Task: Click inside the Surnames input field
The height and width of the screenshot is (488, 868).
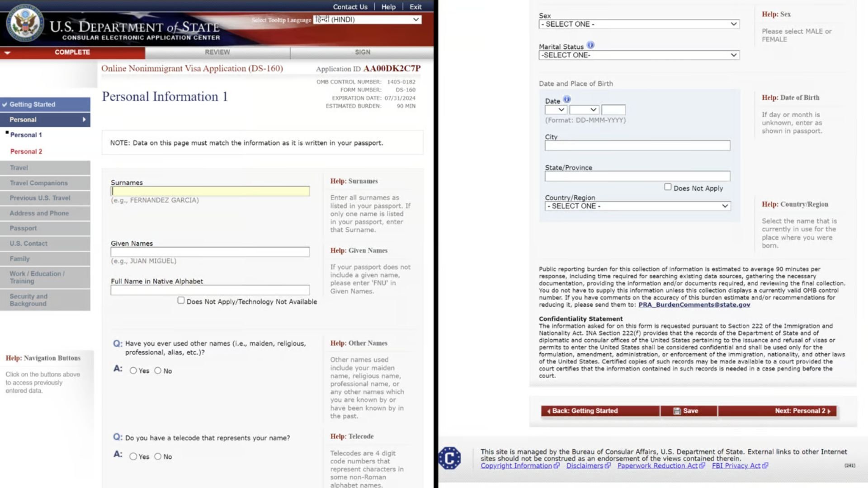Action: pos(210,191)
